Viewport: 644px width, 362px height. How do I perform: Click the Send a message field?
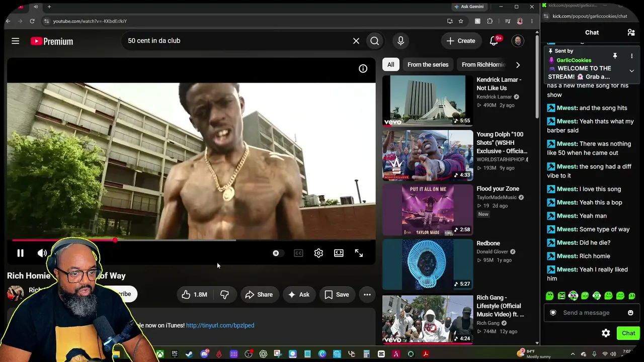click(x=592, y=313)
